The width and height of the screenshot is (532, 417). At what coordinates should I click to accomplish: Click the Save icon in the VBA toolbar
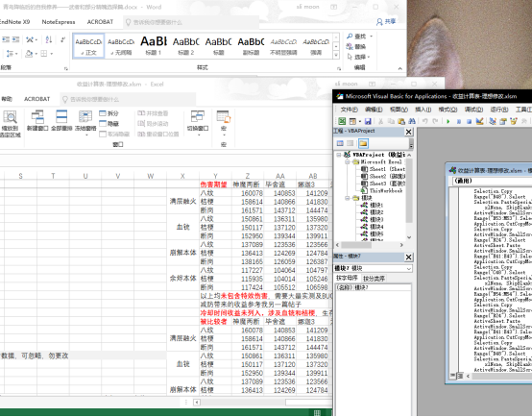tap(368, 121)
